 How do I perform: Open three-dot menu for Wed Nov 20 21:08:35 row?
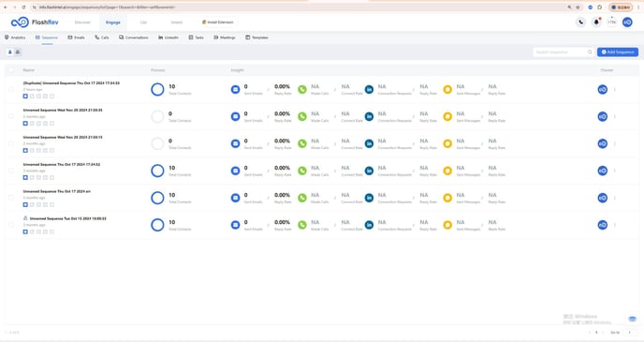coord(615,116)
